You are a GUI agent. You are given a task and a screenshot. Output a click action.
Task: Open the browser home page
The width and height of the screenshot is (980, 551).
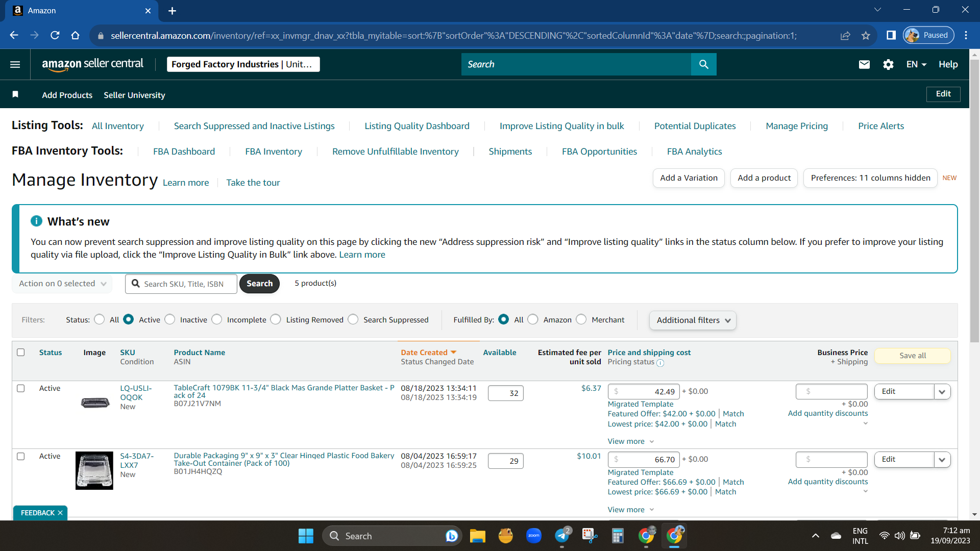click(x=76, y=35)
